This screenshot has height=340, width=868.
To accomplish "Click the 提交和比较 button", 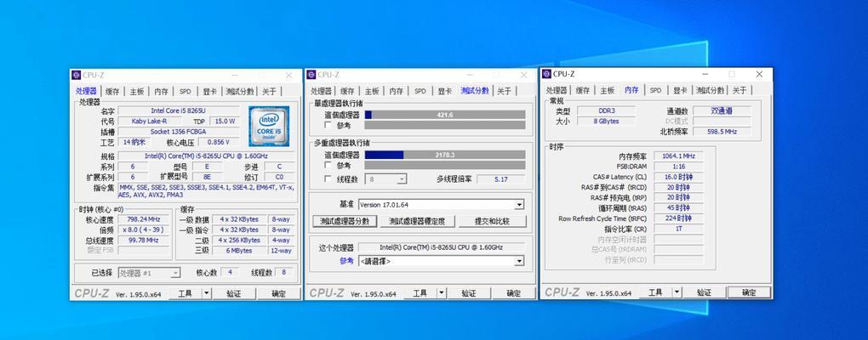I will 492,221.
